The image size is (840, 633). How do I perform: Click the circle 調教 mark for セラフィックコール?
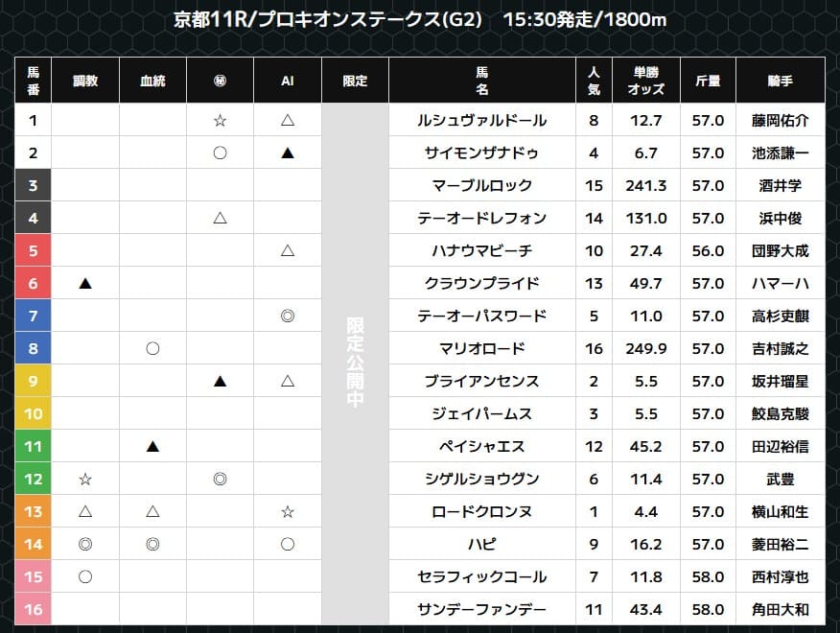click(85, 576)
